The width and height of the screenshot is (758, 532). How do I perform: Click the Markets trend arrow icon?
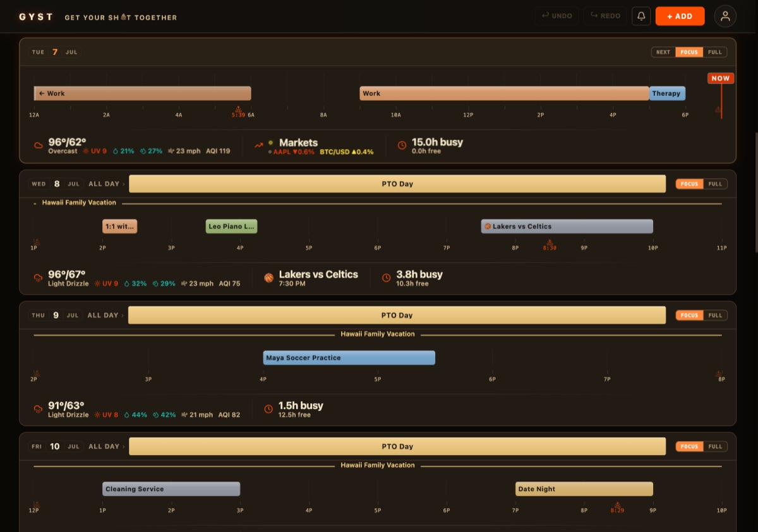coord(259,145)
